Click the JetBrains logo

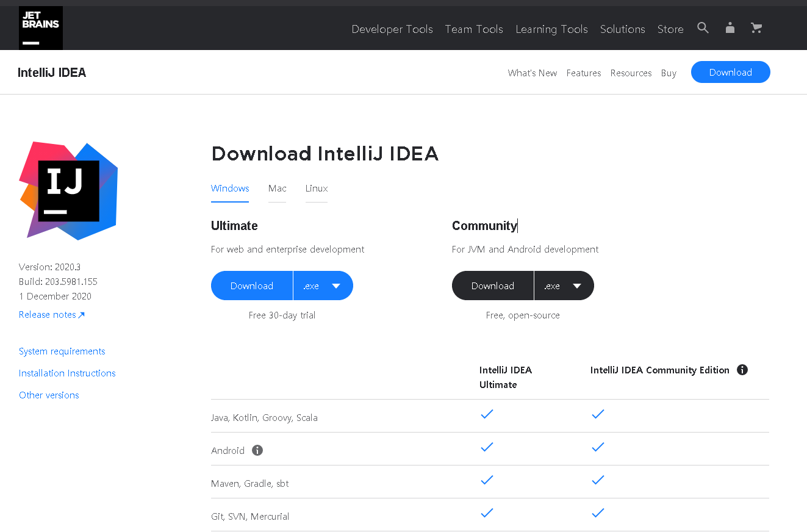click(x=41, y=28)
